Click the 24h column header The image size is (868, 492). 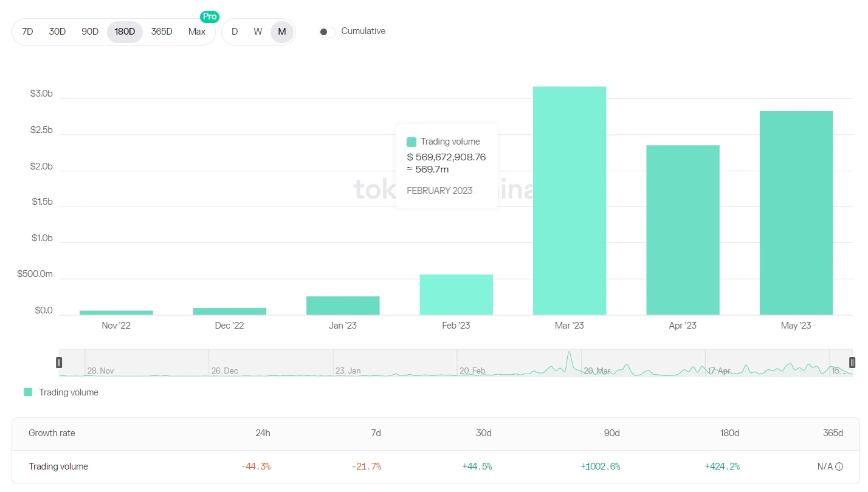click(263, 433)
